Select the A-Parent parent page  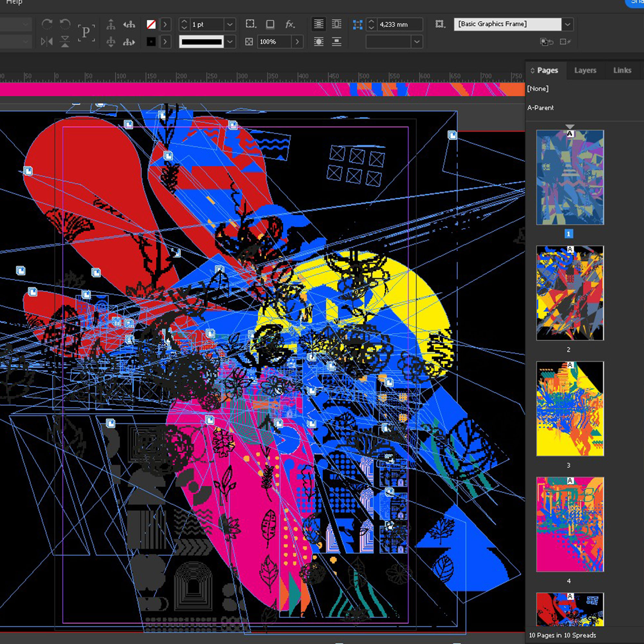point(540,108)
